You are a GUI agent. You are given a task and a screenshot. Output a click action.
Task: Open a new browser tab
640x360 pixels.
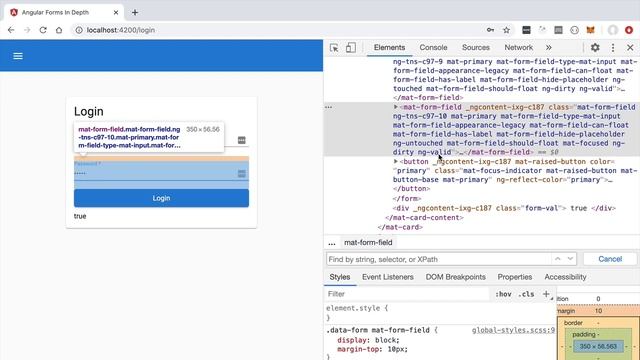[x=135, y=13]
